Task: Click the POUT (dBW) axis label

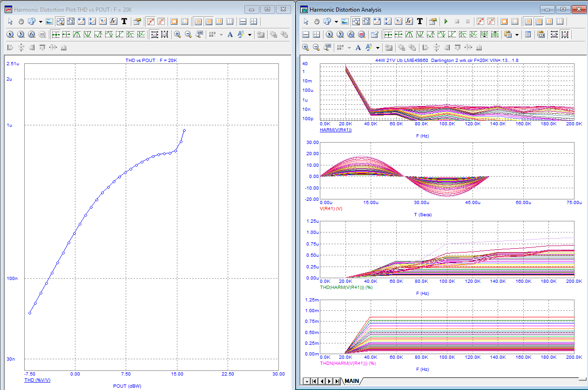Action: coord(127,386)
